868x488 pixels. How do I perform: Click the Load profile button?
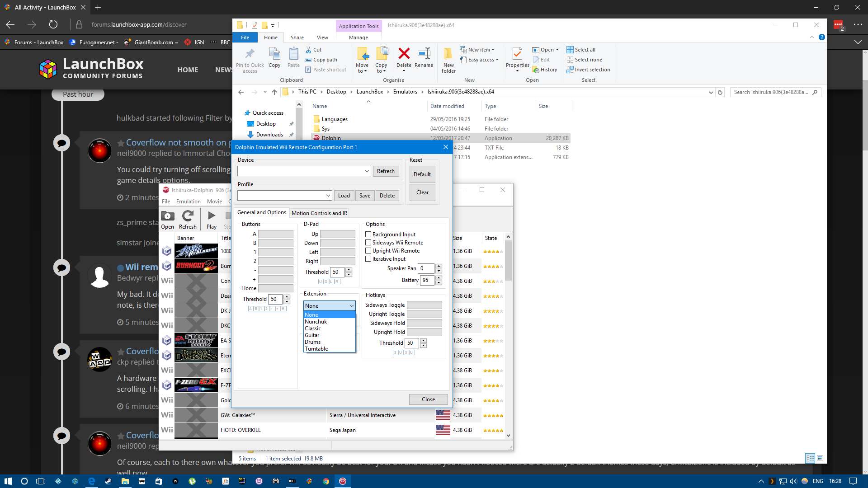click(344, 196)
